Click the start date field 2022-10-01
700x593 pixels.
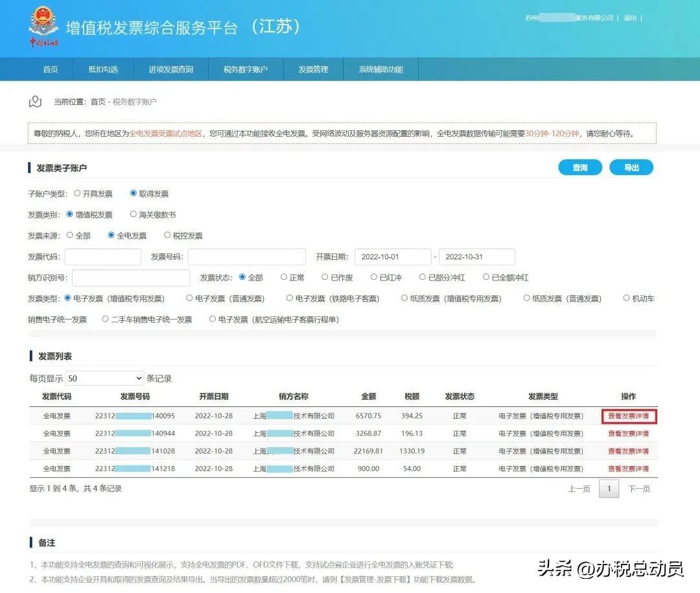pos(392,257)
